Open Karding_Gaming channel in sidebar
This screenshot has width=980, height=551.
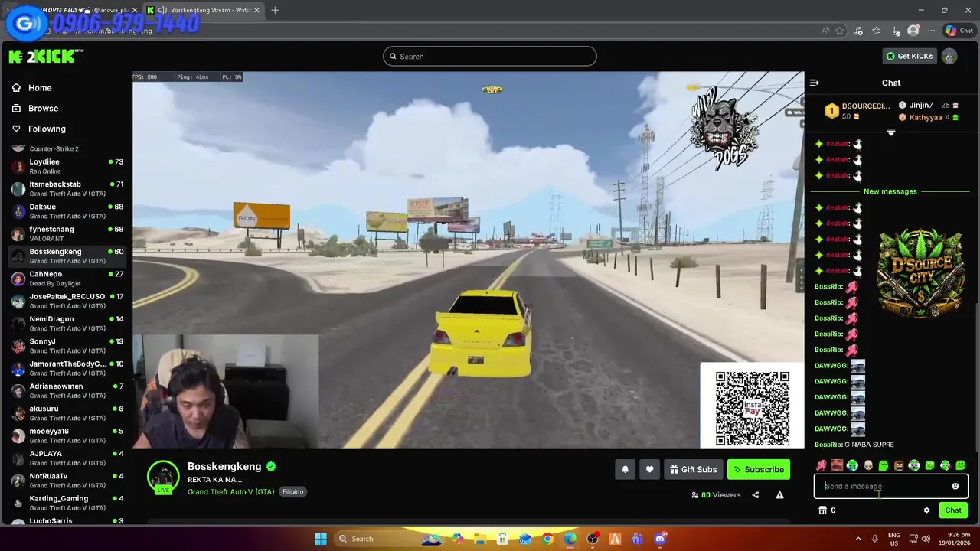coord(67,503)
